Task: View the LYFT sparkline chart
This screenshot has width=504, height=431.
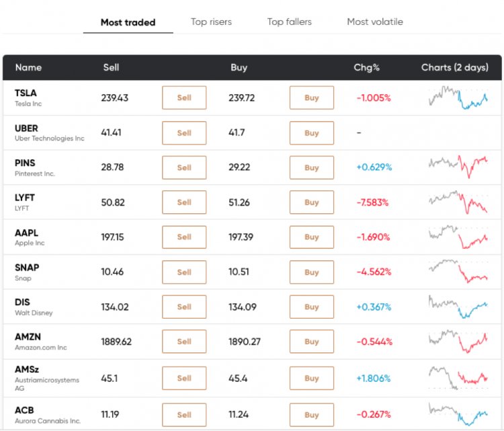Action: point(458,202)
